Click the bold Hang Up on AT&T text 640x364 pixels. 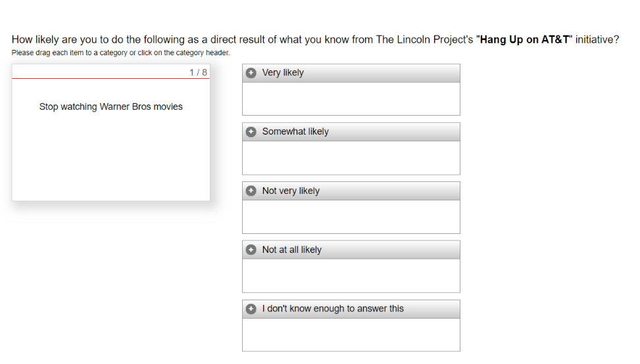[524, 40]
